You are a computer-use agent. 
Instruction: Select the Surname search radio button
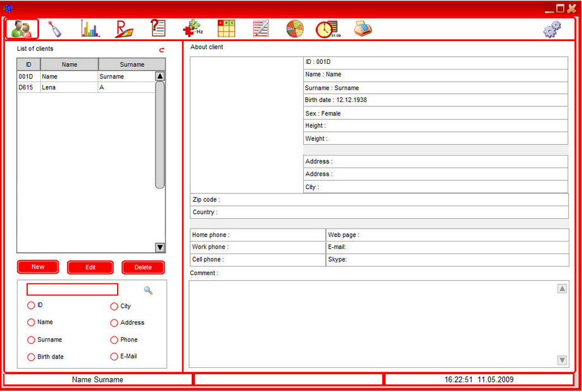[32, 340]
